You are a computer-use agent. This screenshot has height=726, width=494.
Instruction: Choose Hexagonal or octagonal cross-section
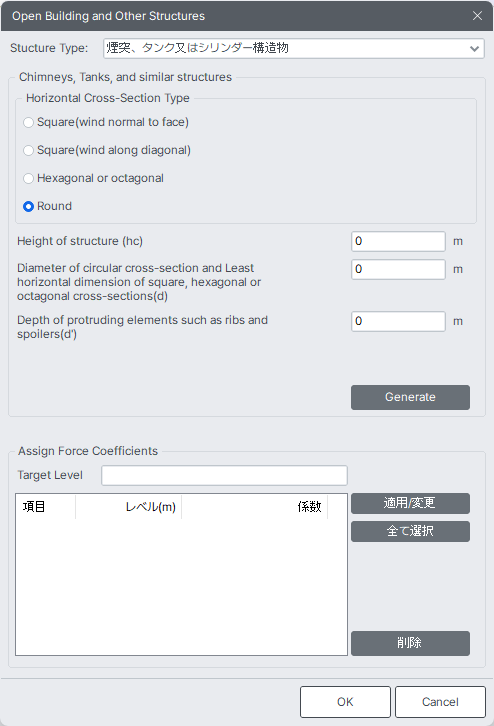(x=29, y=178)
